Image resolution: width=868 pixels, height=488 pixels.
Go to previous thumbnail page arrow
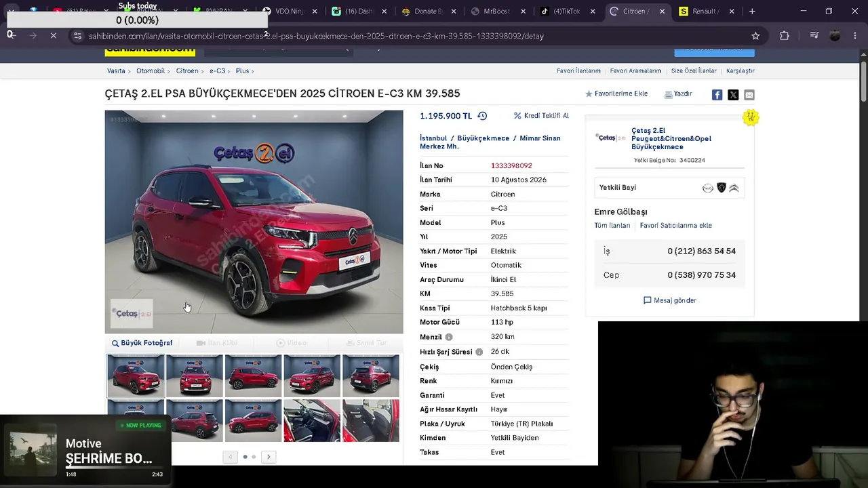(x=230, y=457)
